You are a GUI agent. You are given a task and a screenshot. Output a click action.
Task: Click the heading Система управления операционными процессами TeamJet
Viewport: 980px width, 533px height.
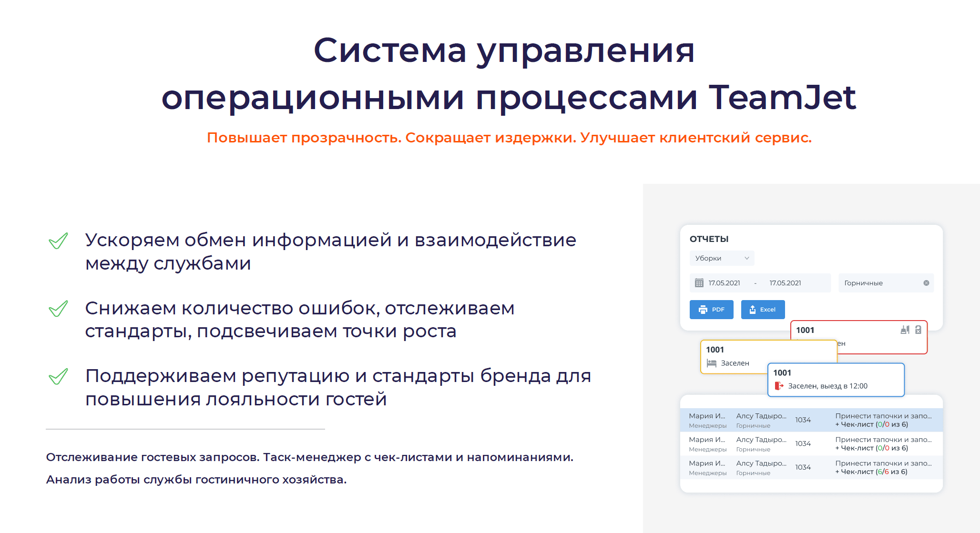pyautogui.click(x=509, y=74)
